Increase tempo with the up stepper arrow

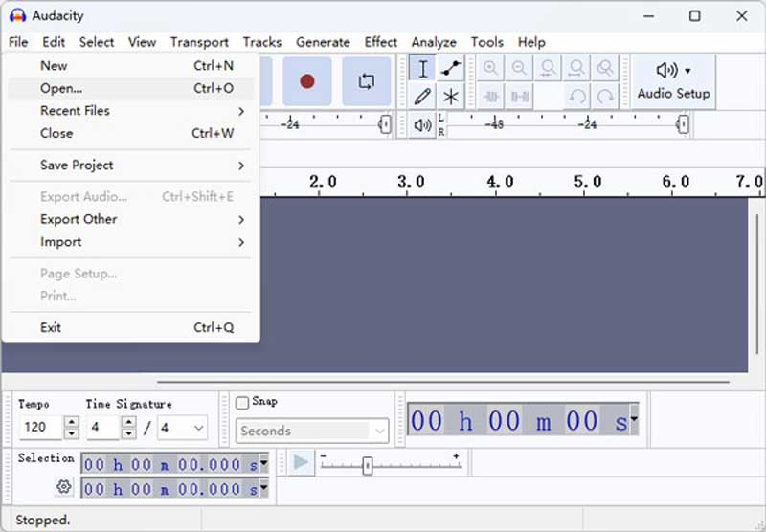[71, 421]
